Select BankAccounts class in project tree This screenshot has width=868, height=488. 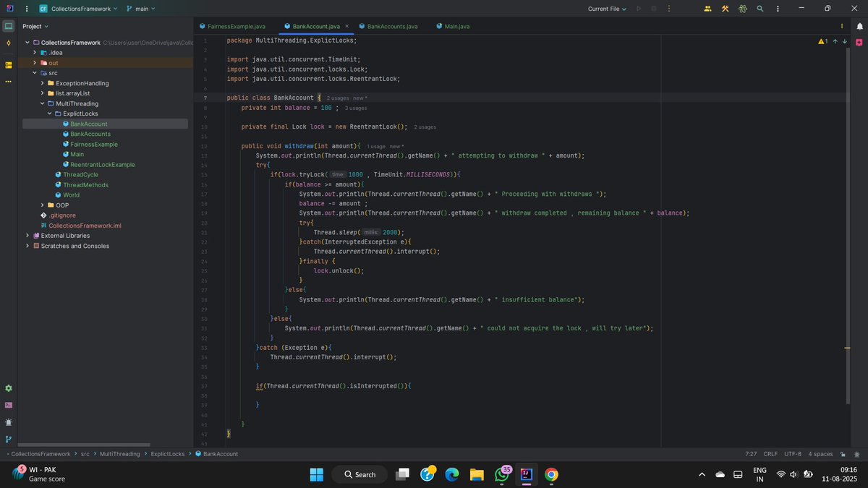[90, 134]
